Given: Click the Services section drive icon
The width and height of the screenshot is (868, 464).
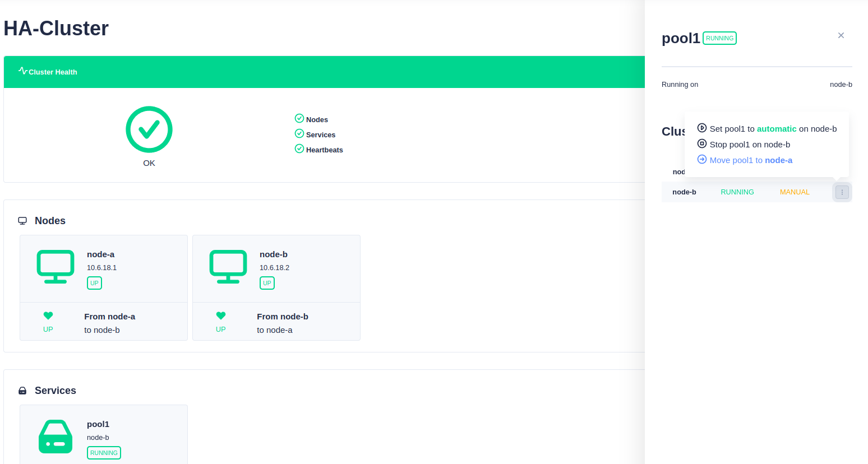Looking at the screenshot, I should tap(22, 391).
